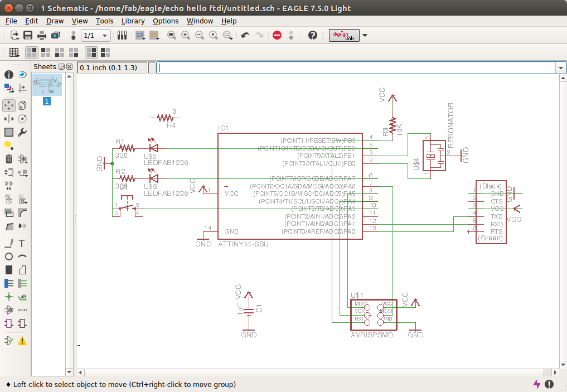Select the Group tool square icon
This screenshot has width=567, height=392.
point(9,132)
